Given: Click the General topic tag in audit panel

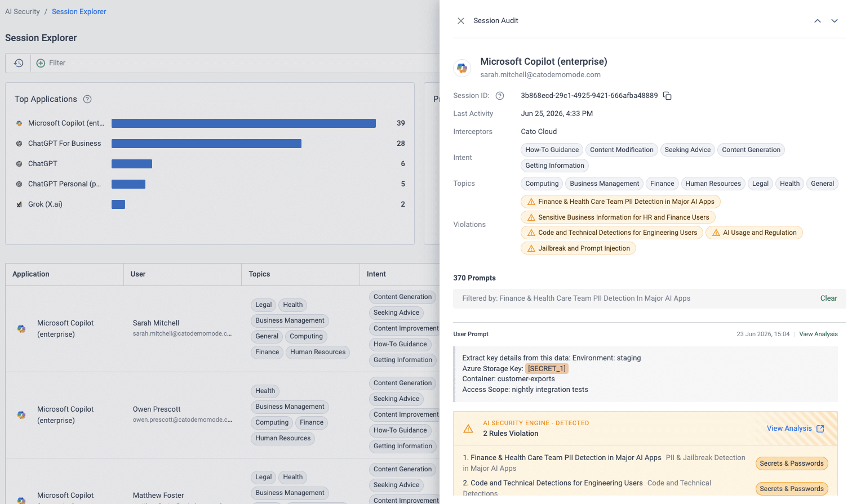Looking at the screenshot, I should [822, 184].
